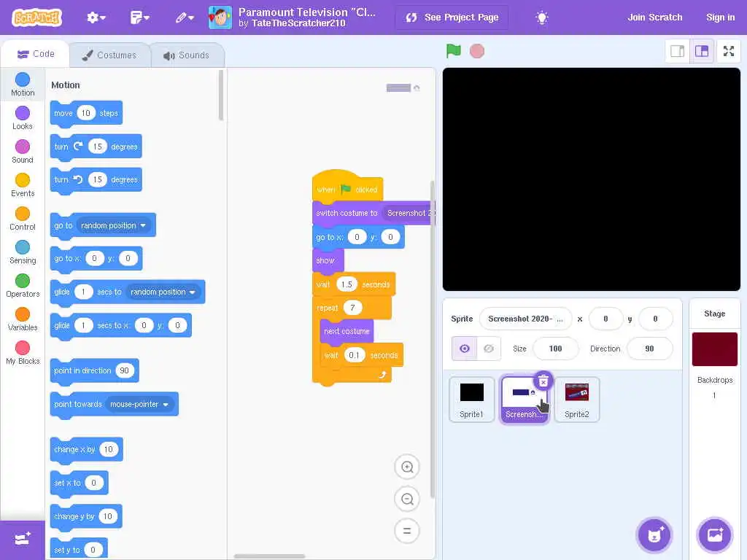This screenshot has height=560, width=747.
Task: Click the sprite name input field
Action: point(525,319)
